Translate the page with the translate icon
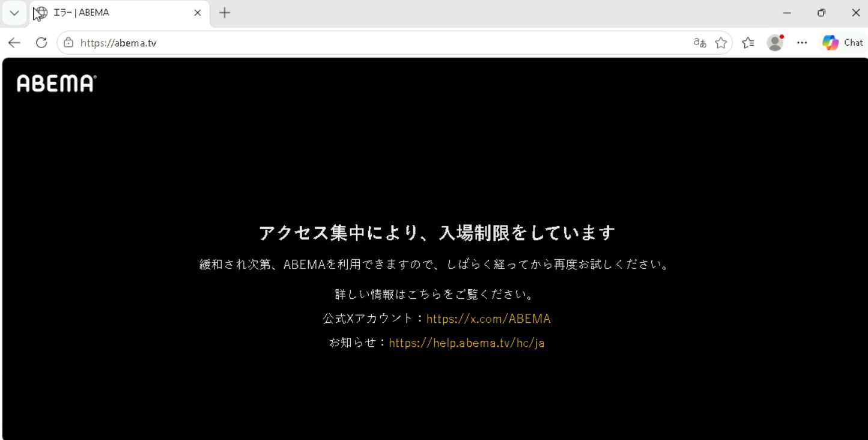Screen dimensions: 868x440 [x=700, y=43]
